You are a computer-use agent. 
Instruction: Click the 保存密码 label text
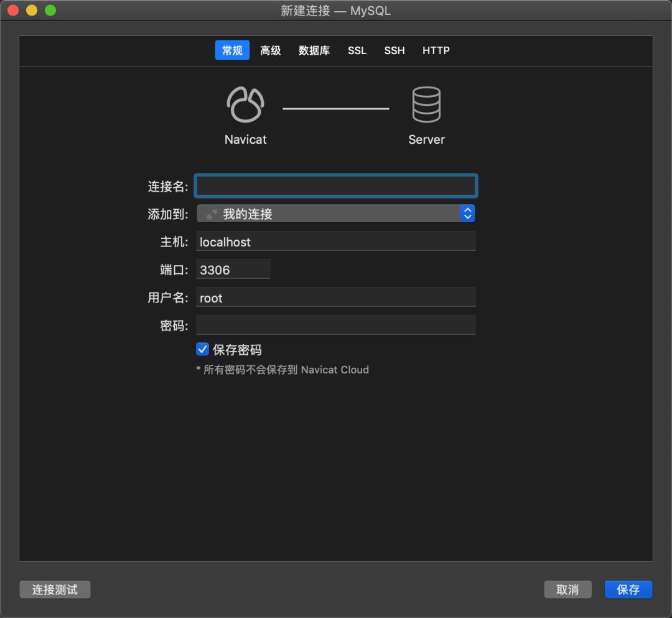[x=237, y=350]
